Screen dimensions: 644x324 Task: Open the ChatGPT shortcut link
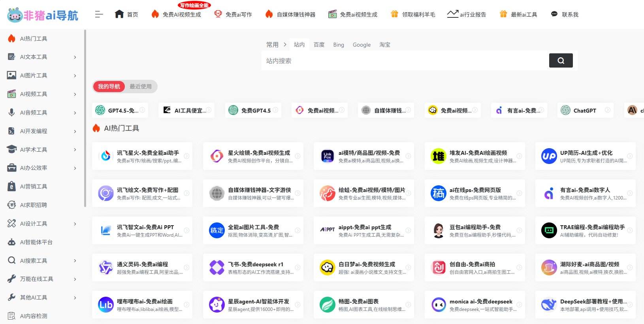click(586, 110)
